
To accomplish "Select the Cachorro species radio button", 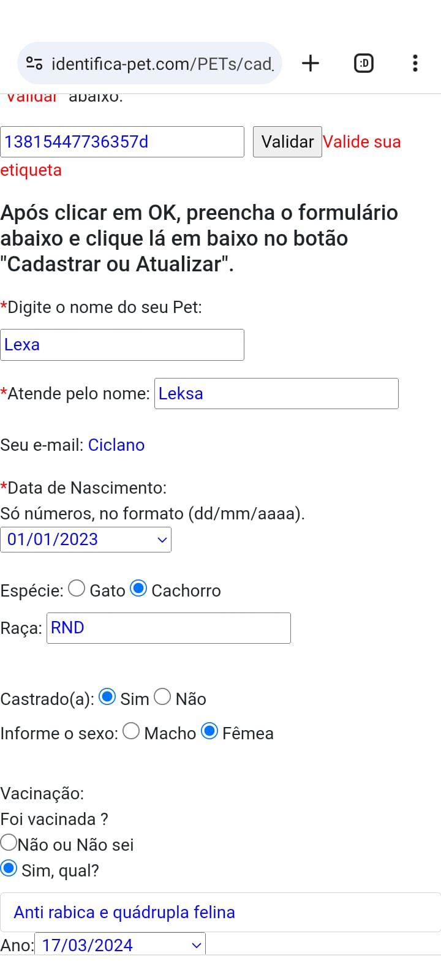I will point(139,589).
